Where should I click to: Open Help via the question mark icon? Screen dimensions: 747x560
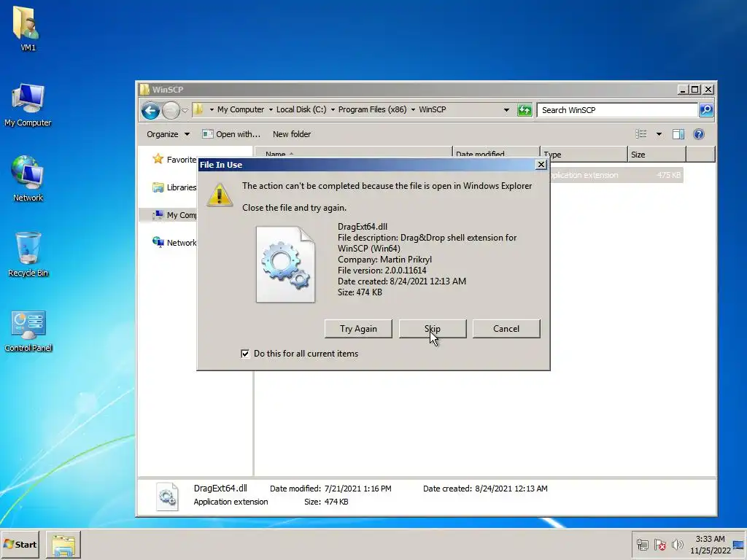[x=698, y=134]
